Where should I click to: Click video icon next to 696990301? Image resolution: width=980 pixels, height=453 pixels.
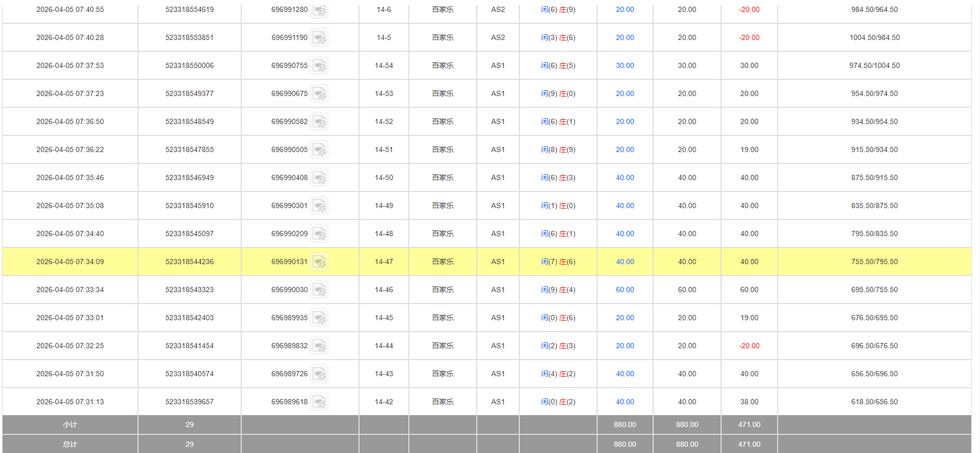pyautogui.click(x=319, y=206)
